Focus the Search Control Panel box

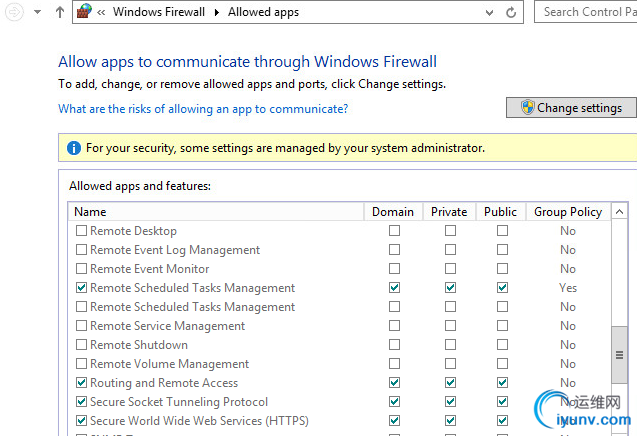click(586, 12)
